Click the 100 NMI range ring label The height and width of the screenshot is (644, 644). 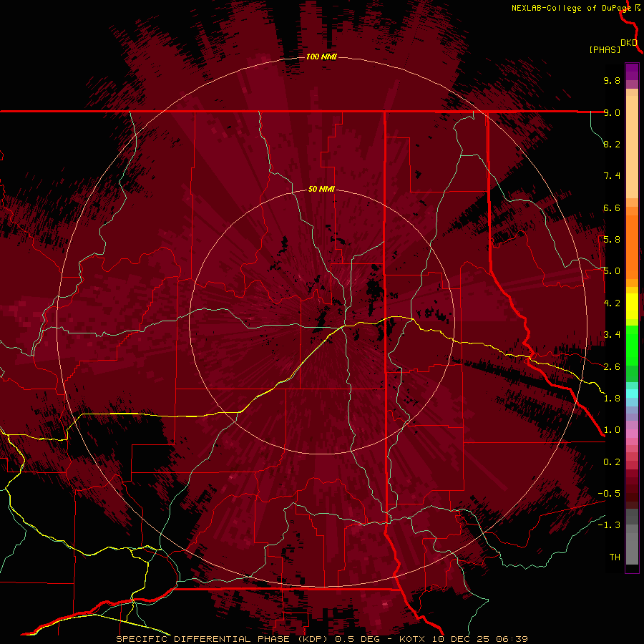click(x=321, y=57)
